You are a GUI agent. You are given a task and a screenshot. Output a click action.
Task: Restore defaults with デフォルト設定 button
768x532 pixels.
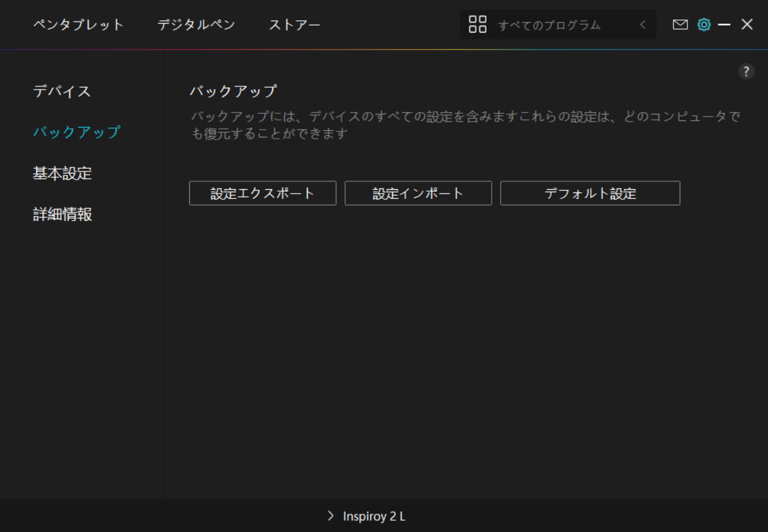pyautogui.click(x=590, y=194)
